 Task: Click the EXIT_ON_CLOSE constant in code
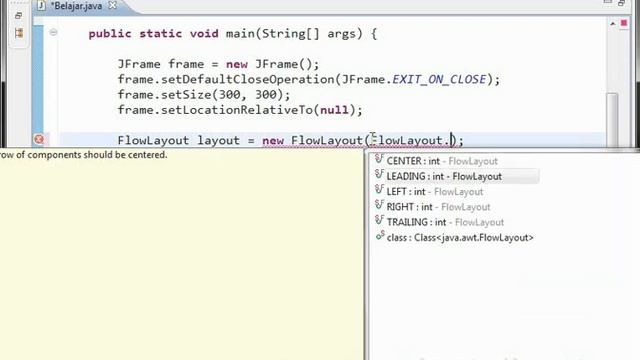(x=439, y=79)
